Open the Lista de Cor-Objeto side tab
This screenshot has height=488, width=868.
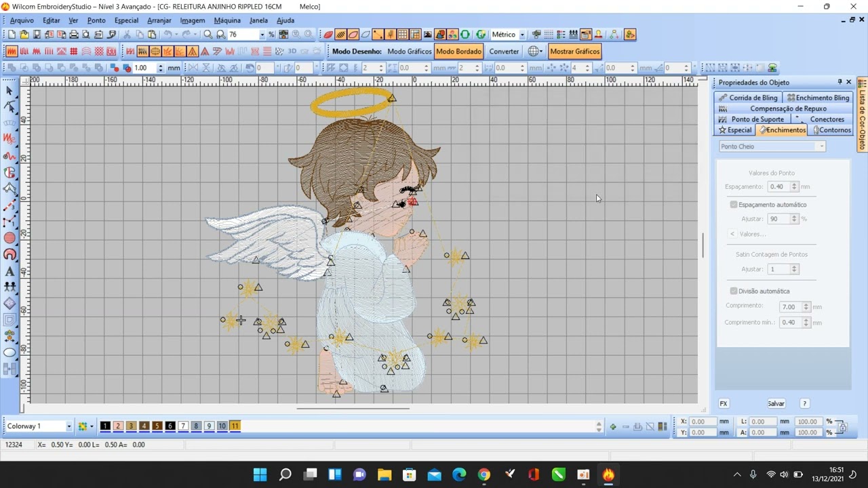pos(863,115)
